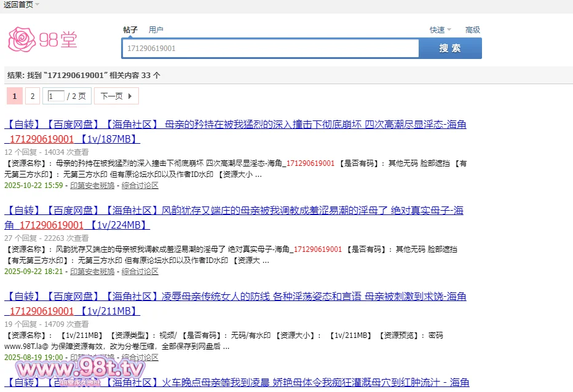Click 返回首页 link at top
Image resolution: width=573 pixels, height=392 pixels.
coord(17,5)
